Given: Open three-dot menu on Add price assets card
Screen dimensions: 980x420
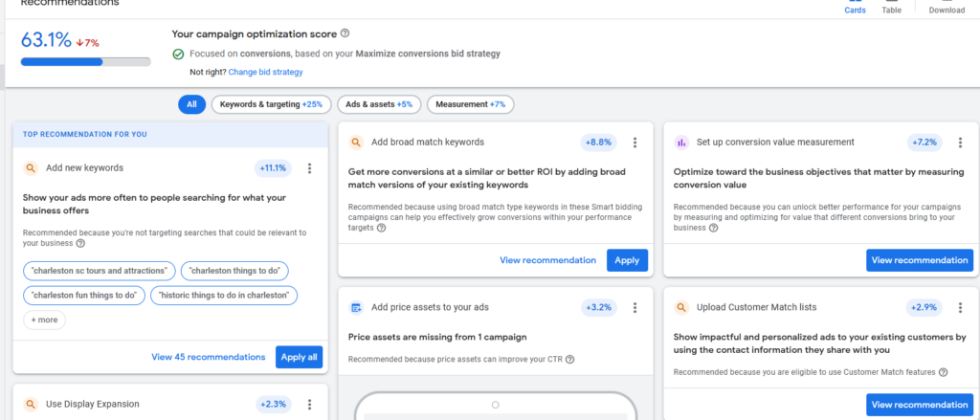Looking at the screenshot, I should [x=635, y=307].
